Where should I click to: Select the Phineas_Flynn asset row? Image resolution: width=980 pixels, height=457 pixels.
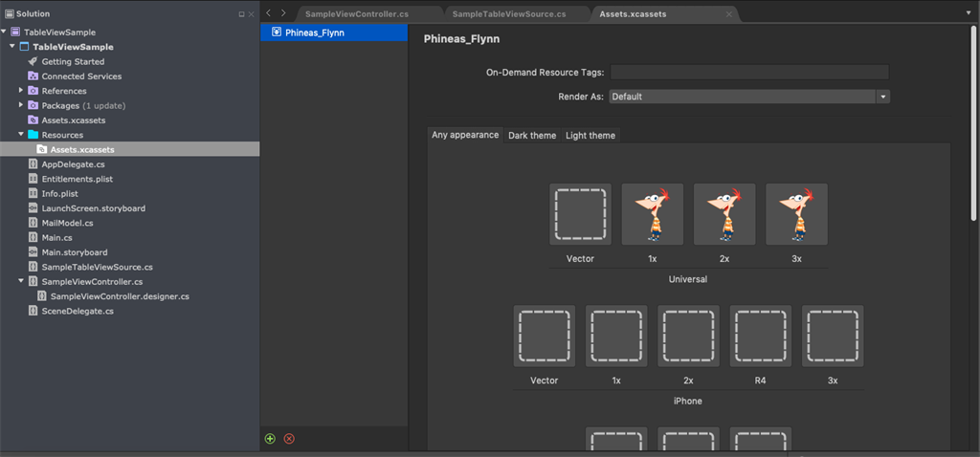tap(334, 33)
